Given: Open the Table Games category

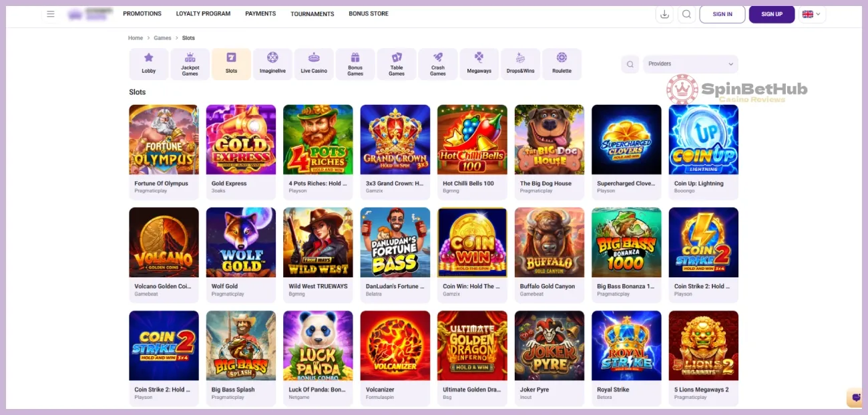Looking at the screenshot, I should click(x=397, y=64).
